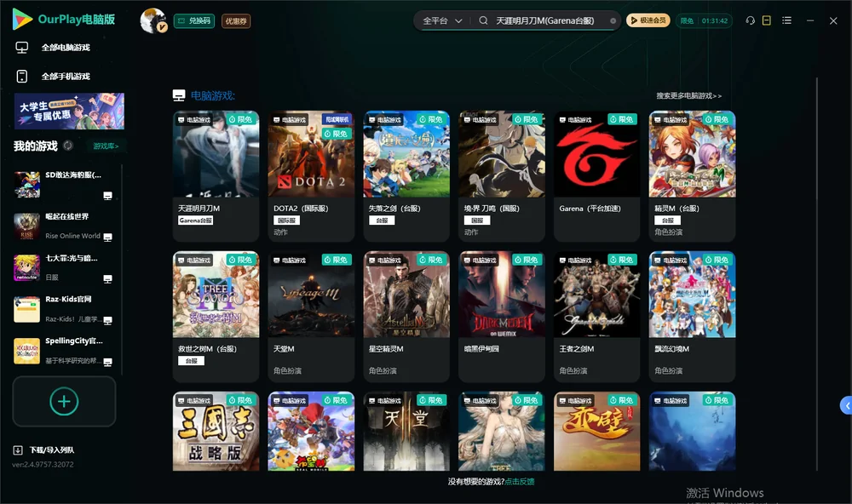Viewport: 852px width, 504px height.
Task: Open the 游戏库> link
Action: click(106, 146)
